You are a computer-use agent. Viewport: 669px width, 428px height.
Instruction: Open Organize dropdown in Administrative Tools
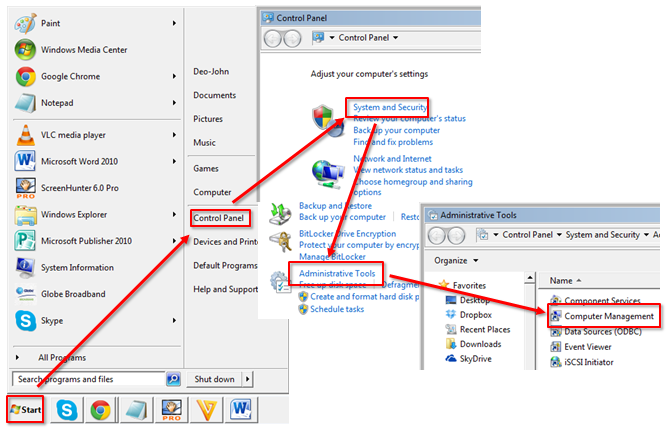(456, 261)
